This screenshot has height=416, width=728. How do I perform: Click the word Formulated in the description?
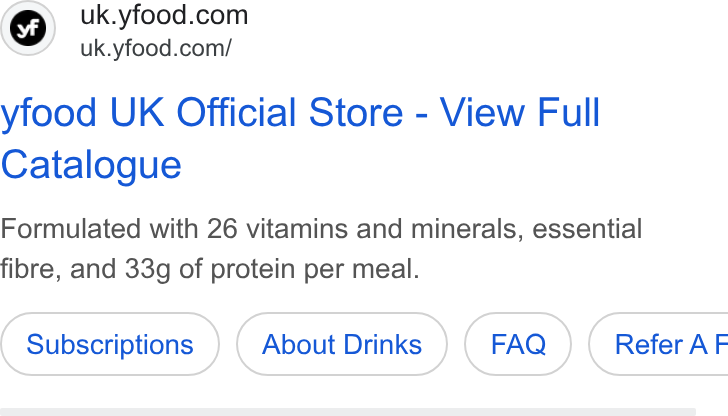[x=70, y=229]
